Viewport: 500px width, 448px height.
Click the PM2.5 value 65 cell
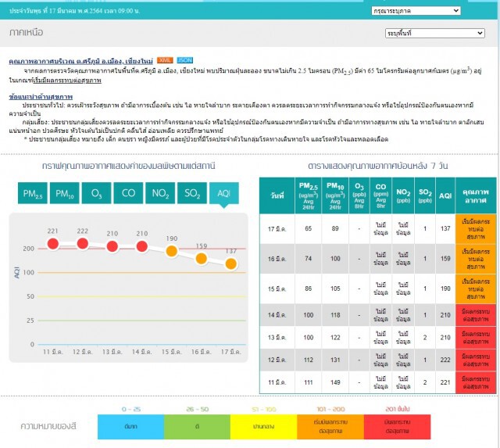click(308, 229)
